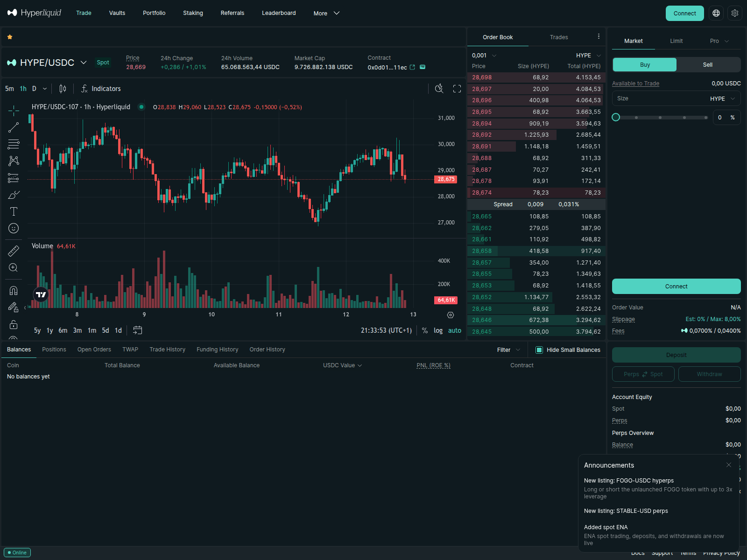Select the ruler measure tool
Image resolution: width=747 pixels, height=560 pixels.
click(x=14, y=251)
